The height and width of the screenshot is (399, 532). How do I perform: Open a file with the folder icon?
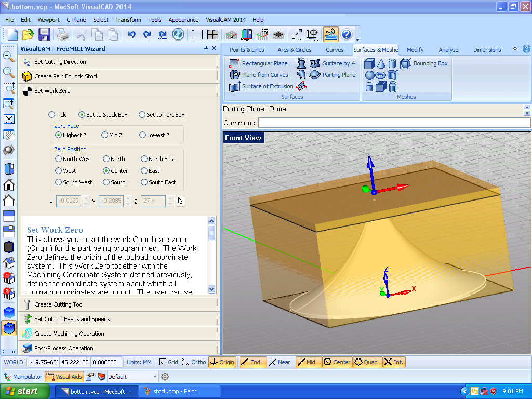[x=28, y=35]
